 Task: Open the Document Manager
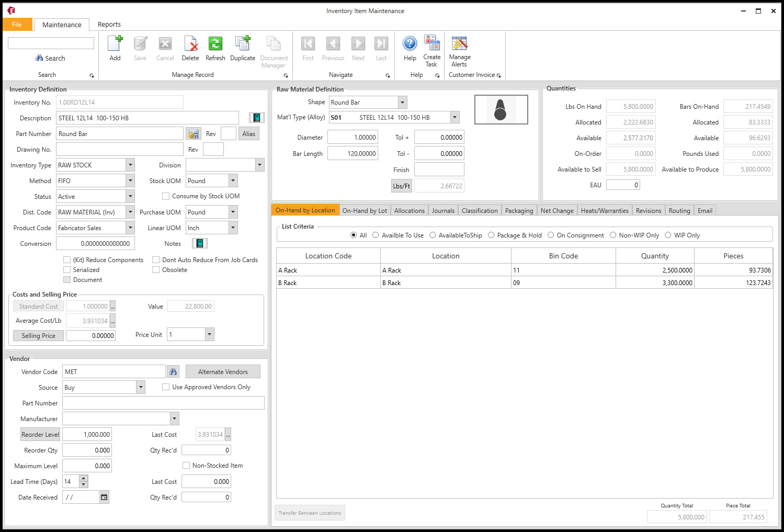pyautogui.click(x=274, y=48)
